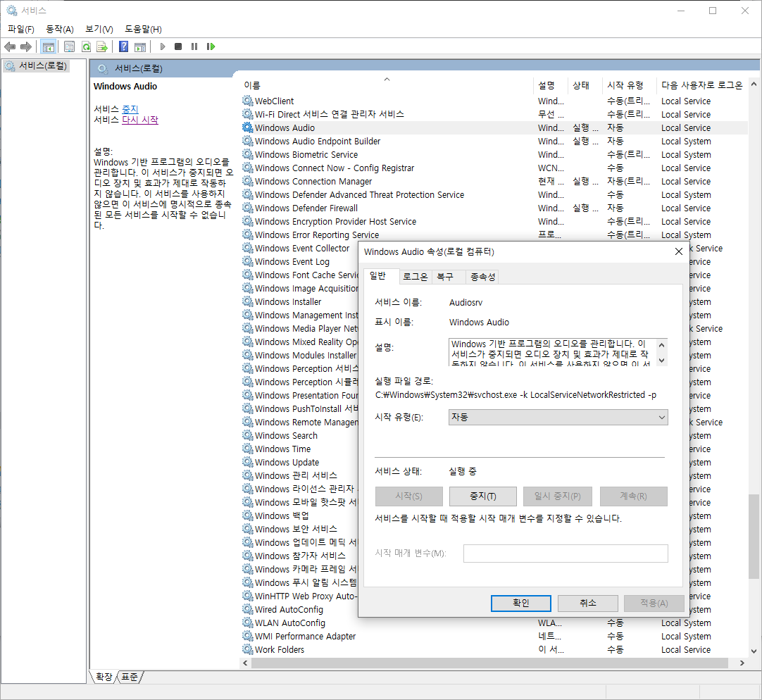This screenshot has width=762, height=700.
Task: Click the Export List toolbar icon
Action: pyautogui.click(x=102, y=46)
